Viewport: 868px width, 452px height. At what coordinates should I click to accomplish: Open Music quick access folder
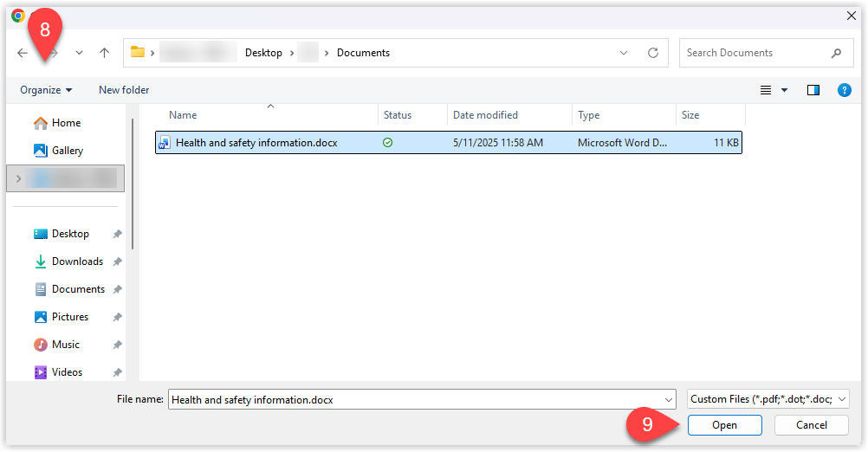point(57,344)
